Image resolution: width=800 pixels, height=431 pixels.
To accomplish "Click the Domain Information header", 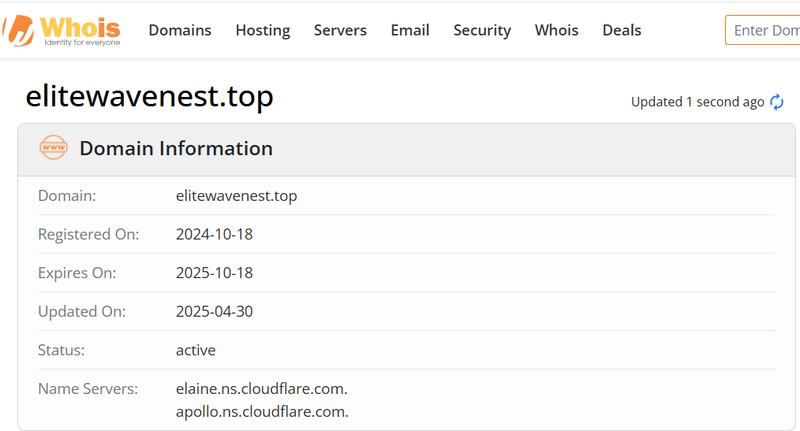I will 176,148.
